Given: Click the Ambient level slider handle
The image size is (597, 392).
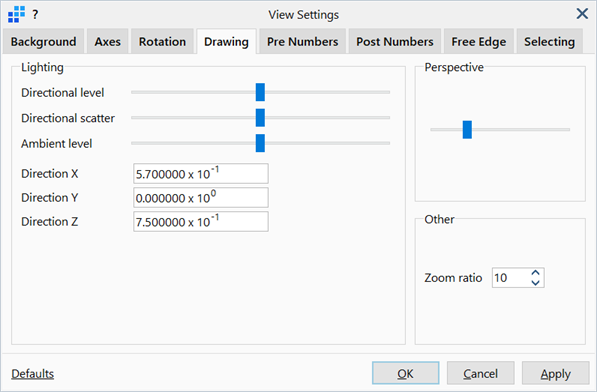Looking at the screenshot, I should click(x=260, y=143).
